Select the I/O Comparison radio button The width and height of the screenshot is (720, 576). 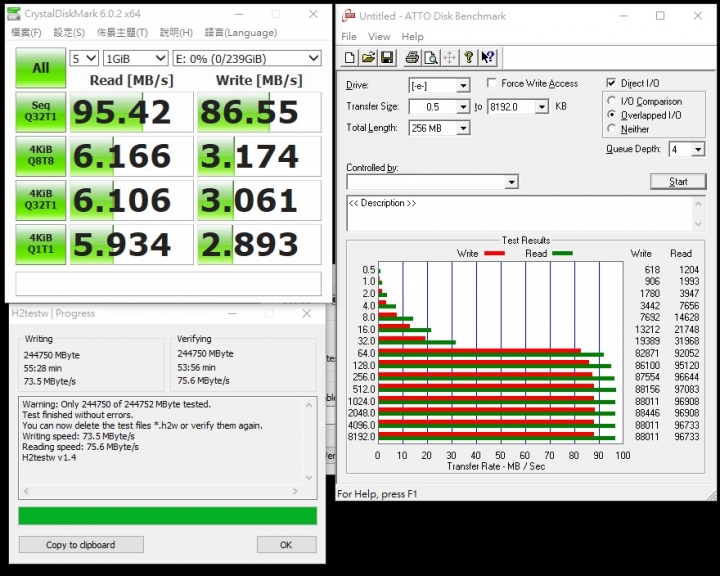[611, 101]
